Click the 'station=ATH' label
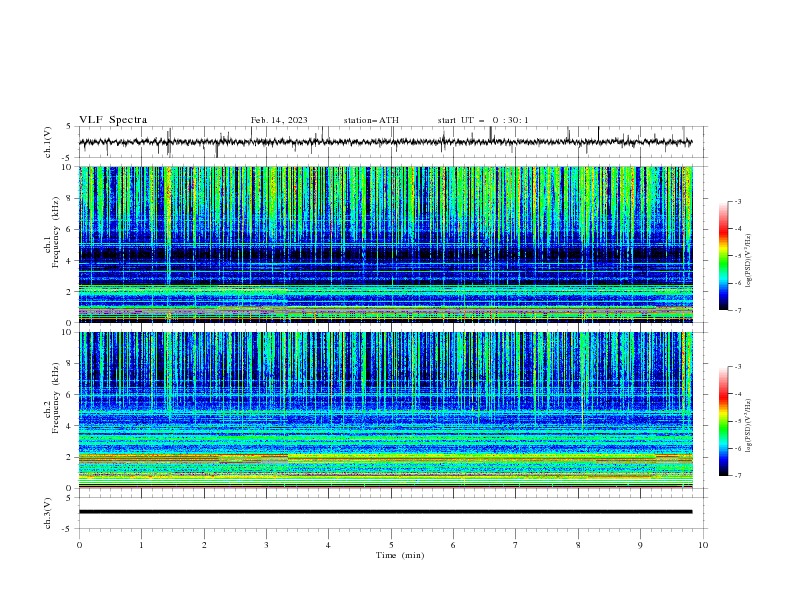The image size is (792, 612). 371,120
